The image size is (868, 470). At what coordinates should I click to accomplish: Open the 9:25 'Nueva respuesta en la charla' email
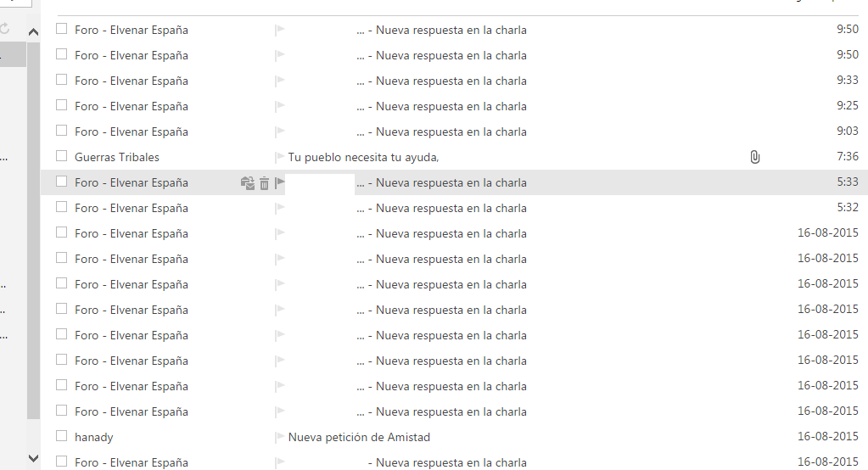click(x=451, y=106)
